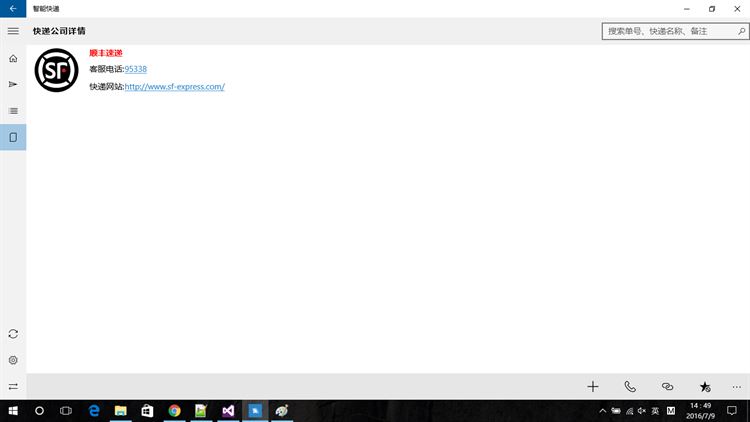Select the highlighted courier companies sidebar icon

13,137
